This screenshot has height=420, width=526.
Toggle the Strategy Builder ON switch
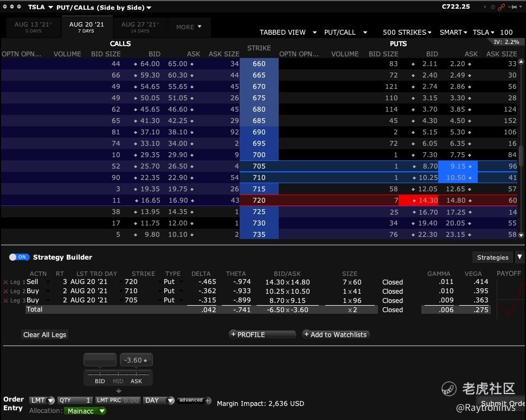tap(19, 257)
